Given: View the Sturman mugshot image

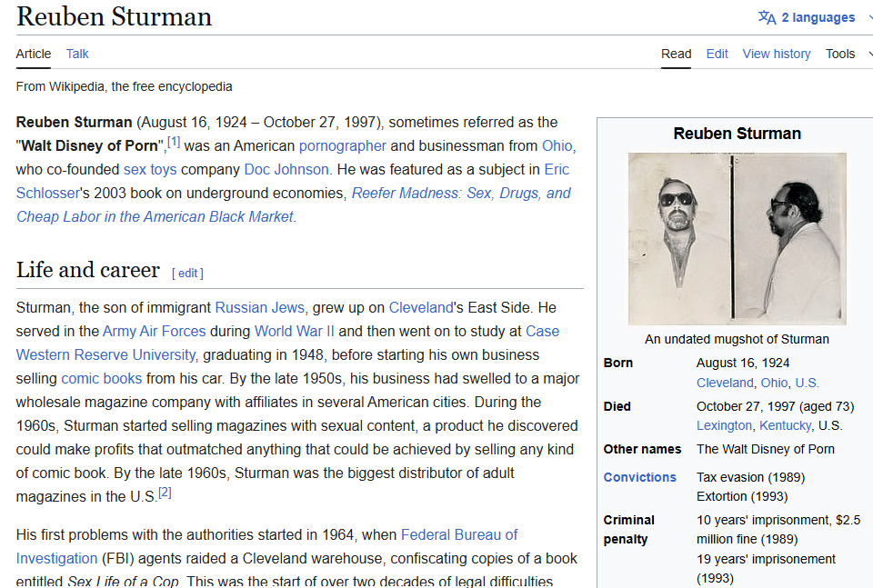Looking at the screenshot, I should click(x=738, y=239).
